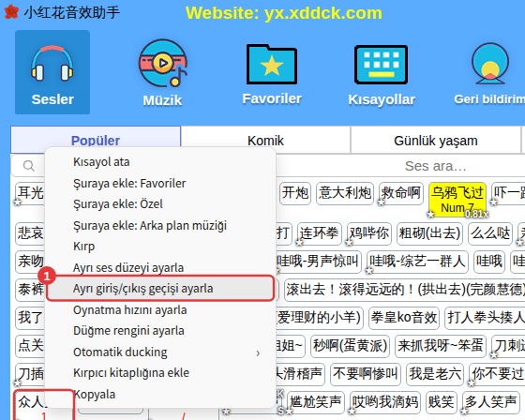Screen dimensions: 525x420
Task: Select Şuraya ekle: Arka plan müziği
Action: point(160,225)
